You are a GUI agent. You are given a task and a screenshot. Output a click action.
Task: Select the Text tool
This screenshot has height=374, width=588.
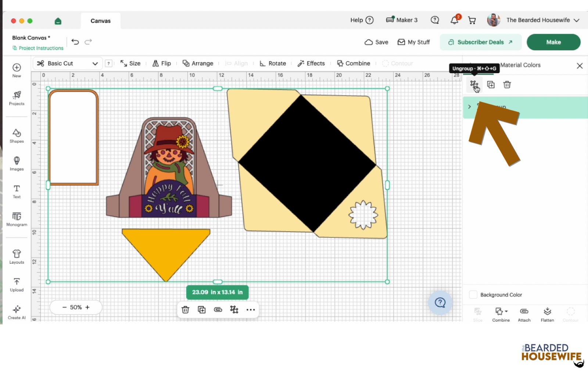coord(17,191)
